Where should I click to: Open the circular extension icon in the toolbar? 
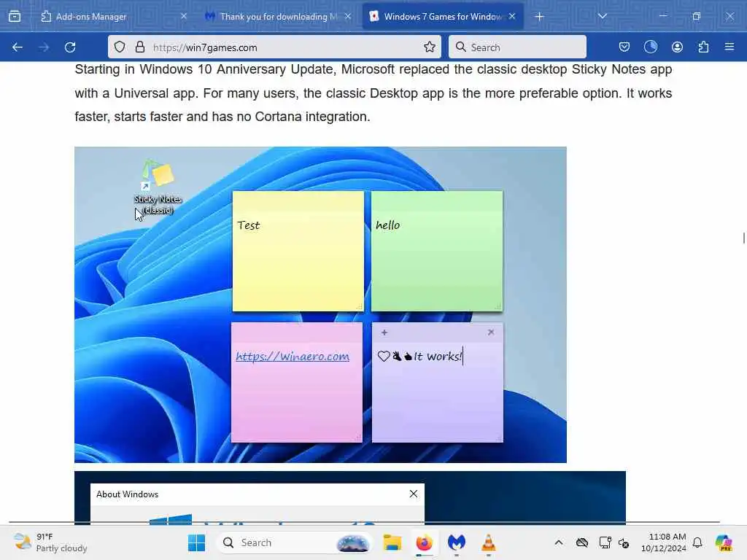point(650,47)
